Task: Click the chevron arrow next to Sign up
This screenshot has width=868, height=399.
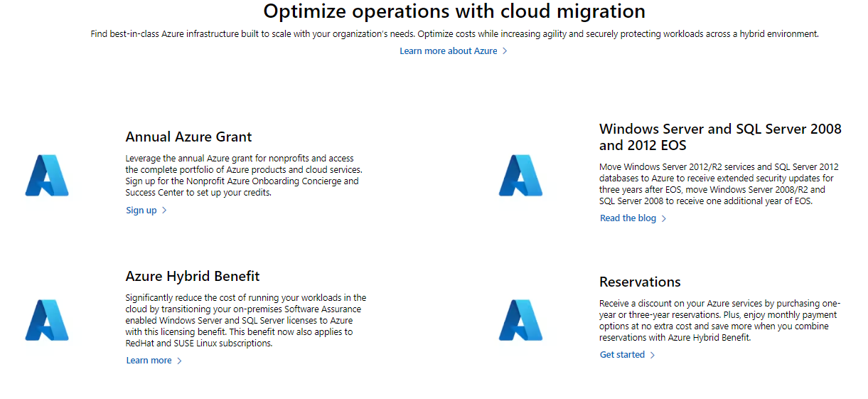Action: point(164,211)
